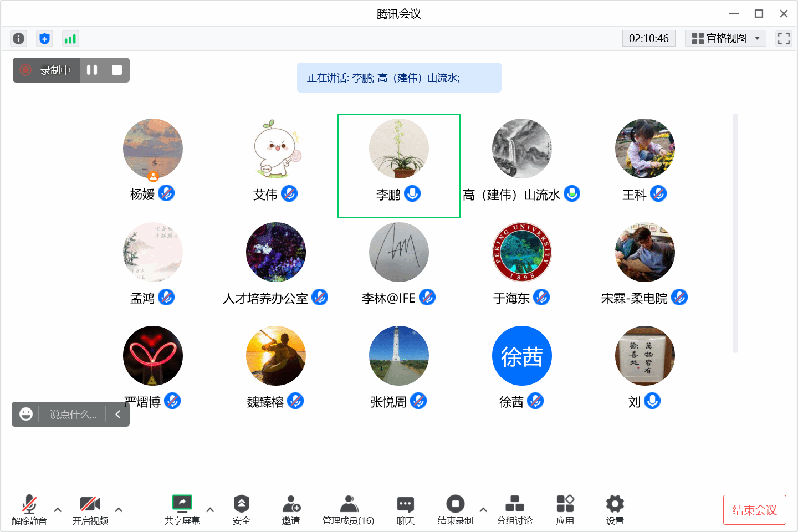Click the red 结束会议 button
Viewport: 798px width, 532px height.
coord(754,510)
